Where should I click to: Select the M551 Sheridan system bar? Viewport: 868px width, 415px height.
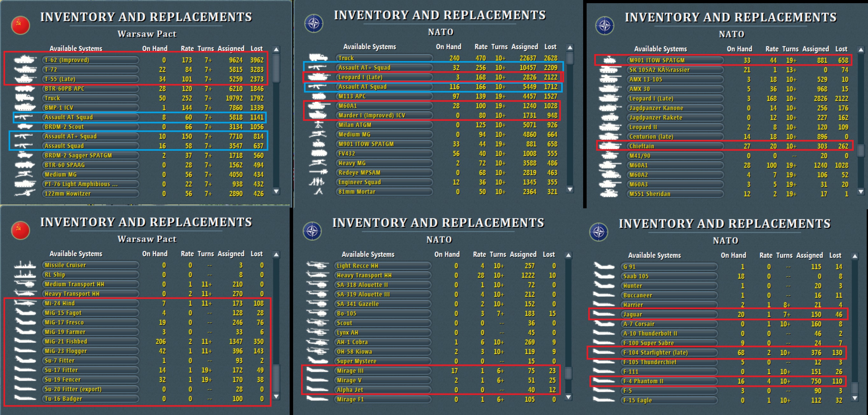click(675, 194)
